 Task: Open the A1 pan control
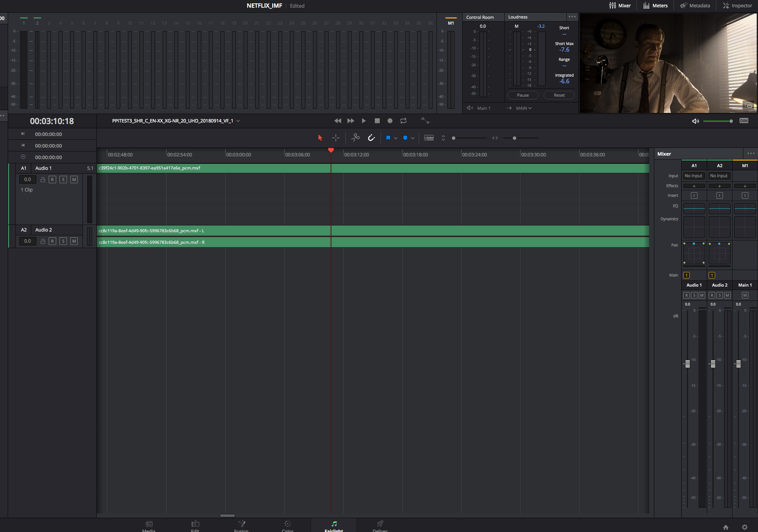[694, 253]
